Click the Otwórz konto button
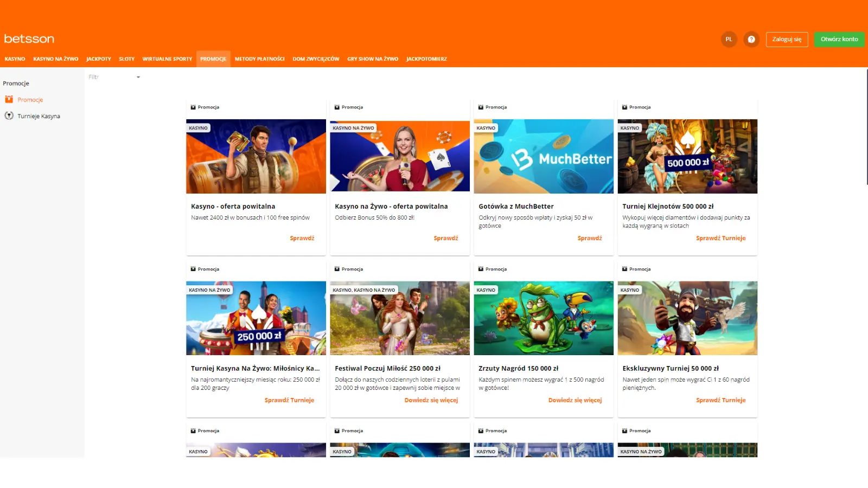This screenshot has height=488, width=868. click(x=839, y=39)
